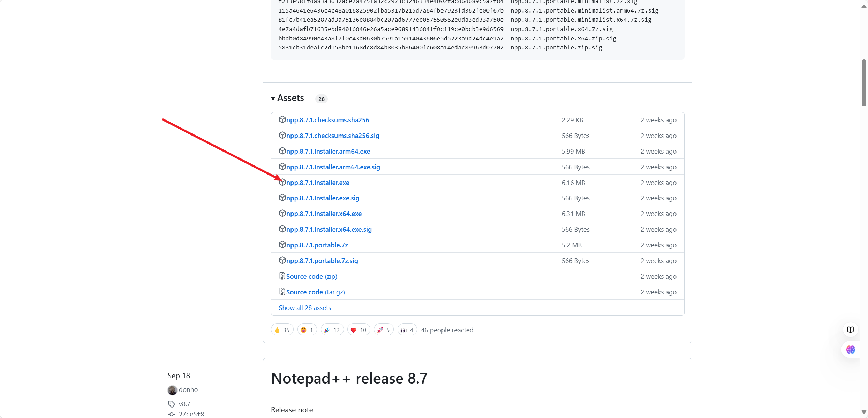Image resolution: width=868 pixels, height=418 pixels.
Task: Toggle party popper reaction showing 12
Action: coord(332,330)
